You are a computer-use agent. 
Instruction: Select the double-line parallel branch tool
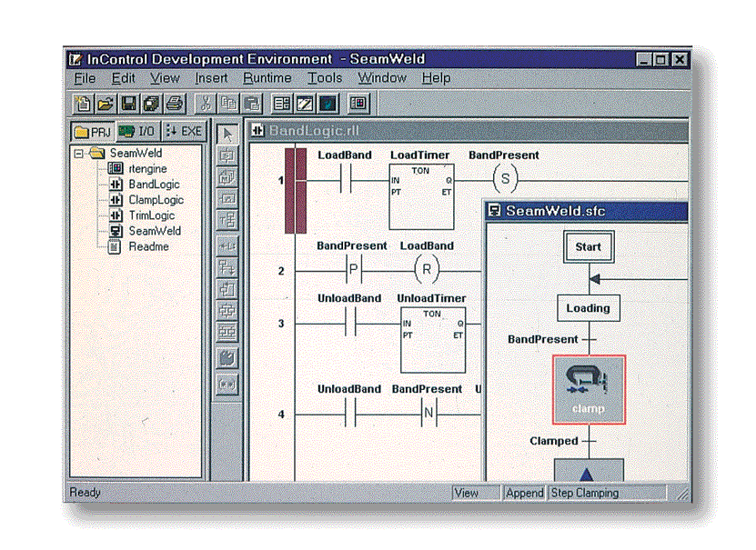tap(227, 331)
